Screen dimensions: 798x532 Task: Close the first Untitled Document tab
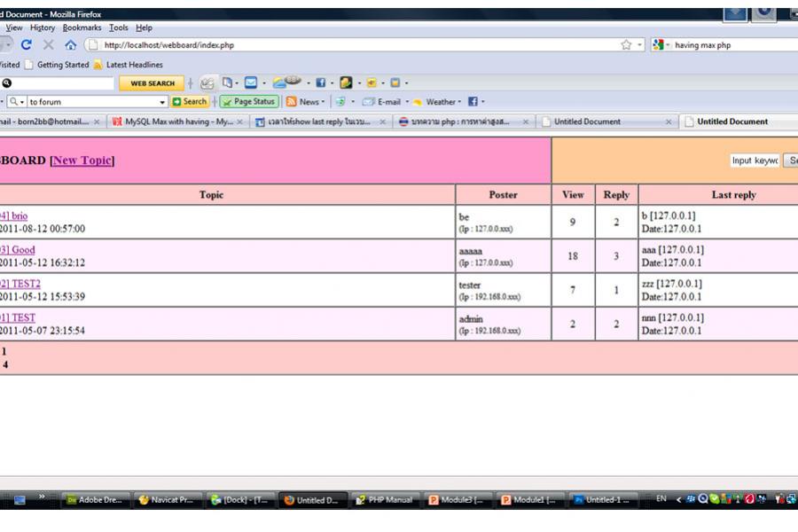point(669,122)
